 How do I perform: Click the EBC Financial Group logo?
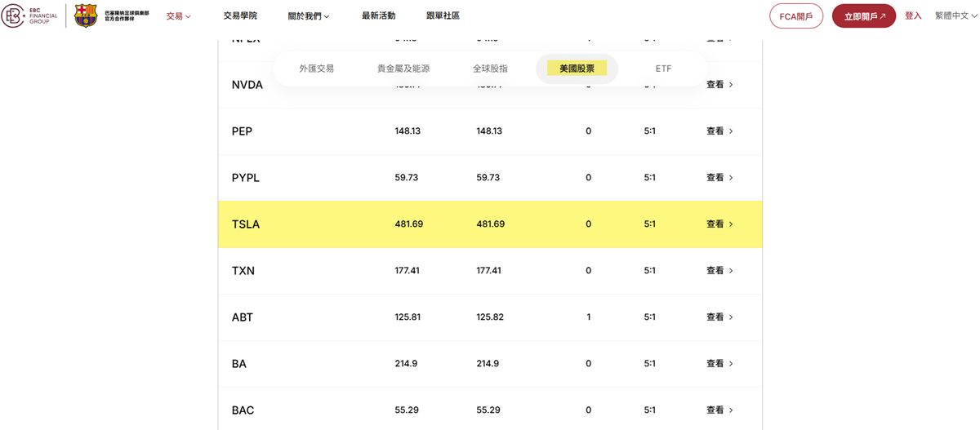29,16
